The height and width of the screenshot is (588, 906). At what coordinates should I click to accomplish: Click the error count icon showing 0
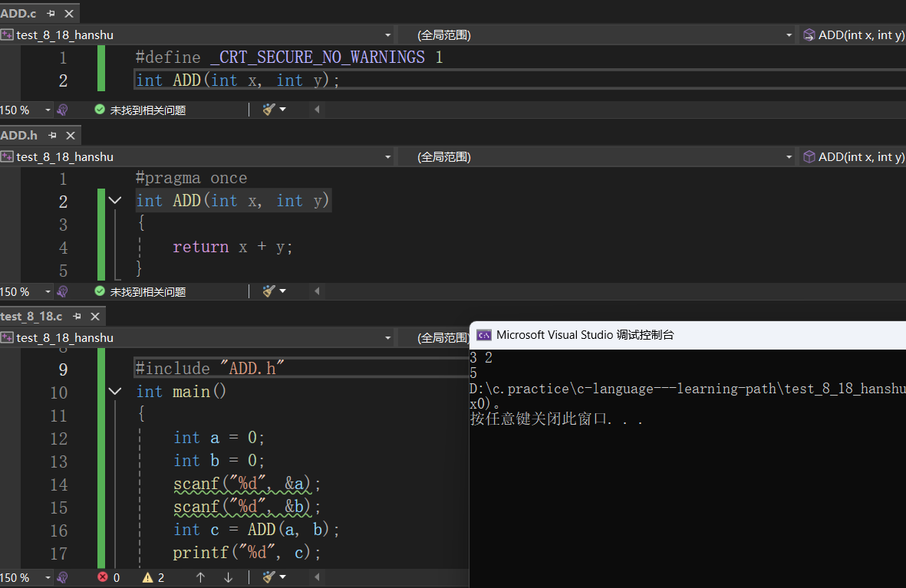click(103, 577)
